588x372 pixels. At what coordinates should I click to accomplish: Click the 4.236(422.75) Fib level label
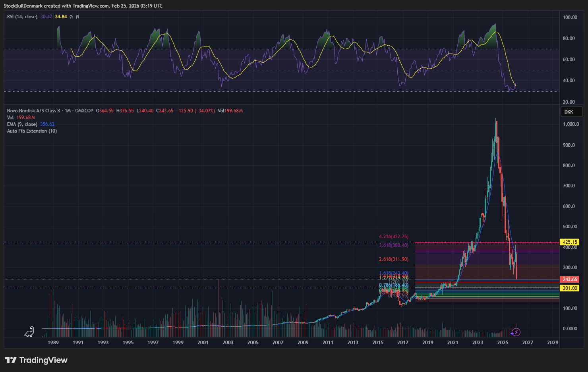tap(394, 237)
